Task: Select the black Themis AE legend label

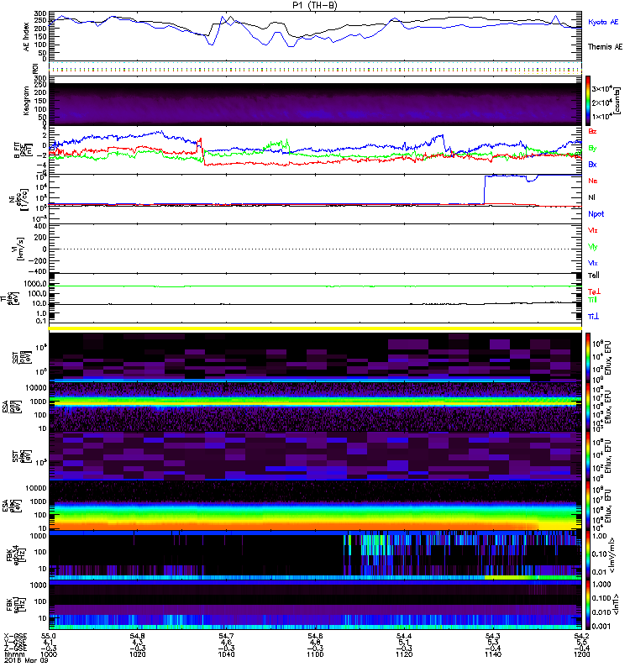Action: 605,47
